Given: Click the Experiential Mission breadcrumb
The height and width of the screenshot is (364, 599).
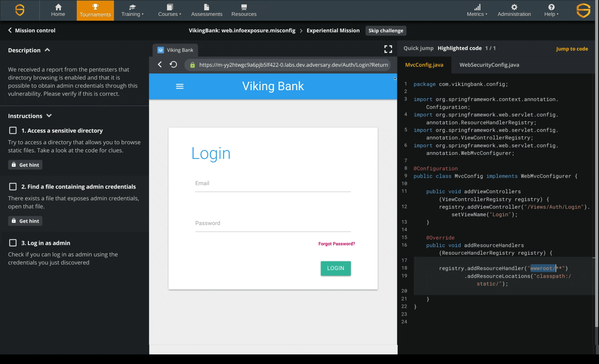Looking at the screenshot, I should [x=333, y=30].
